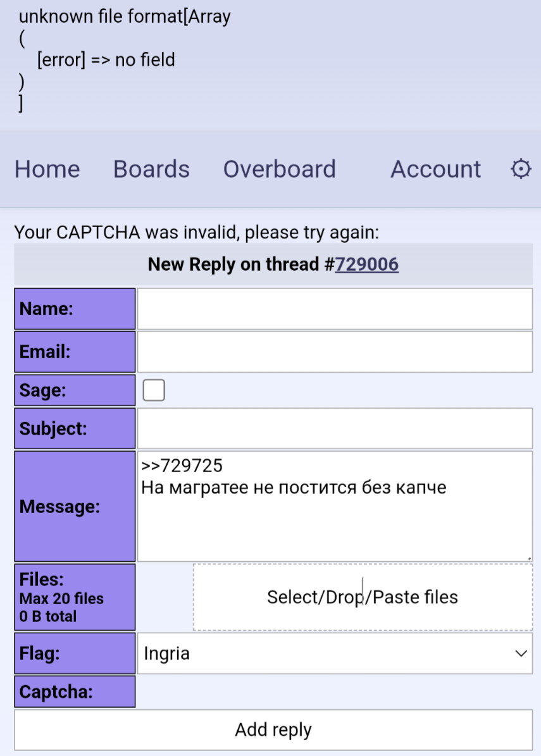Screen dimensions: 541x756
Task: Click the unknown file format error text
Action: (125, 16)
